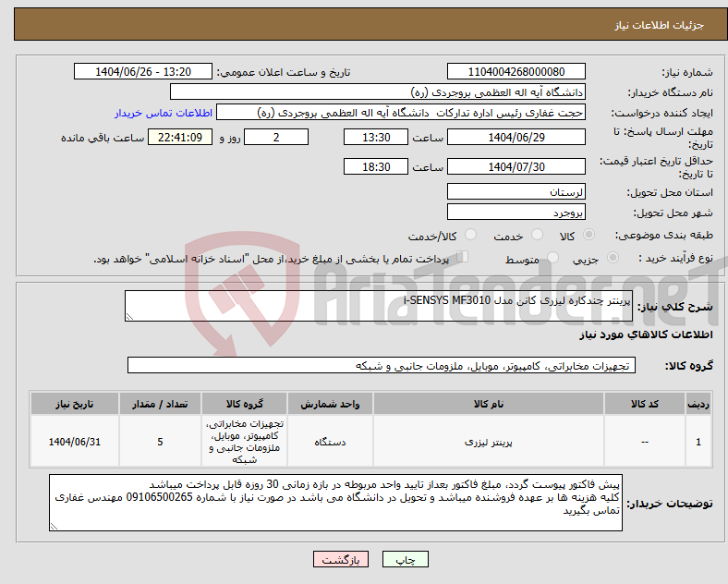Select the کالا radio button
Screen dimensions: 728x584
click(x=588, y=235)
